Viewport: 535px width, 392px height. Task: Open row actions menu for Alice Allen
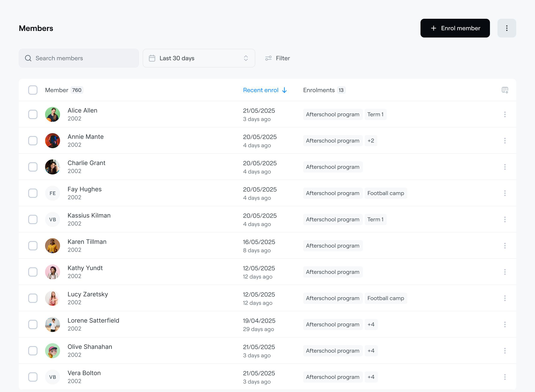504,114
